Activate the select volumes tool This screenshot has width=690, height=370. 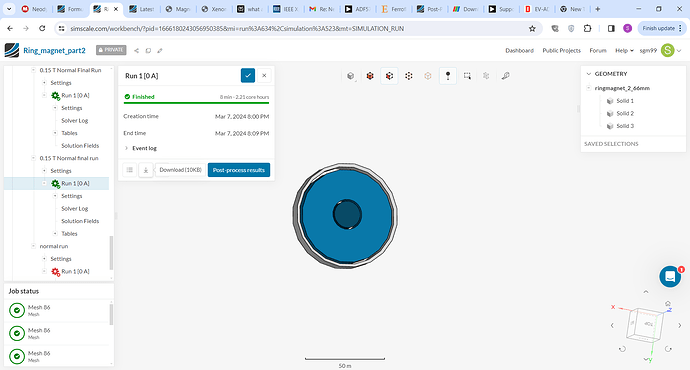point(370,76)
